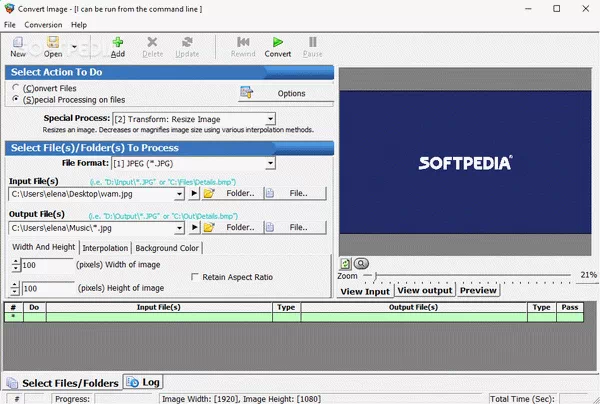Screen dimensions: 600x404
Task: Click the Total Time (Sec) status label
Action: click(x=522, y=399)
